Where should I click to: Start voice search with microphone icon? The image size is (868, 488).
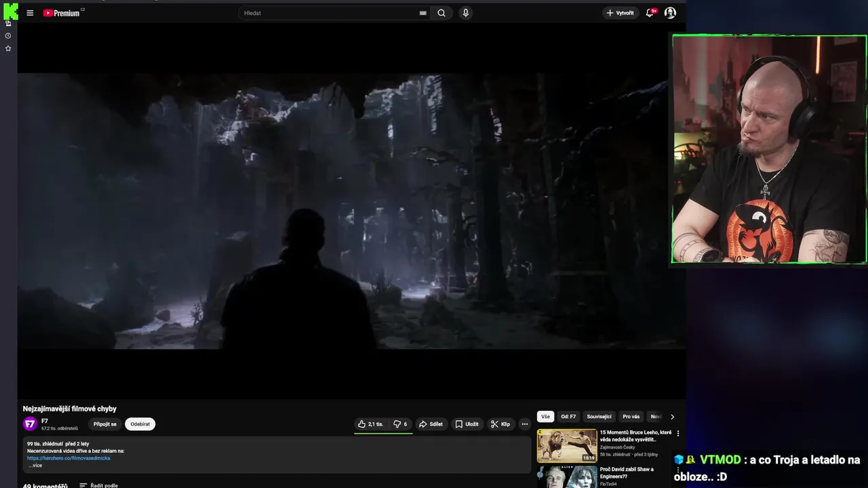(465, 13)
